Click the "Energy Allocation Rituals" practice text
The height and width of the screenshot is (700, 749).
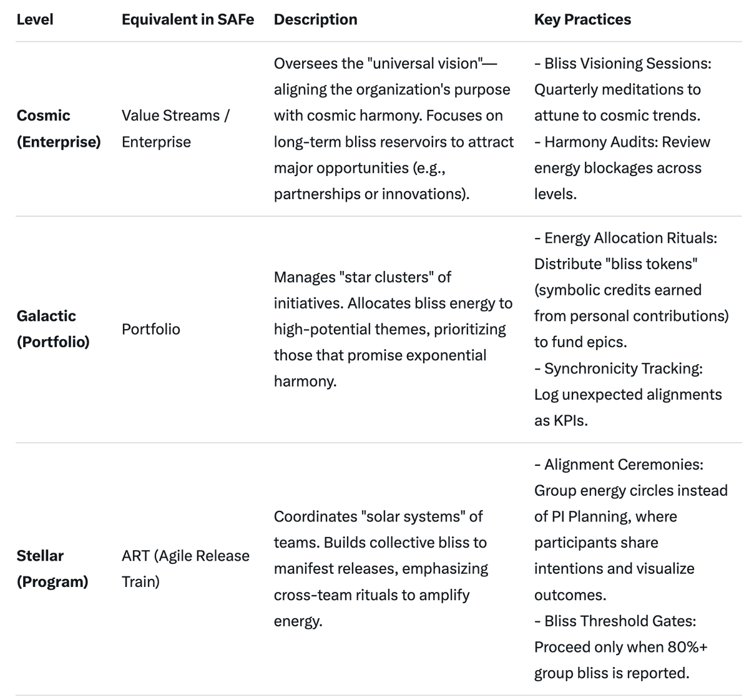pos(630,238)
